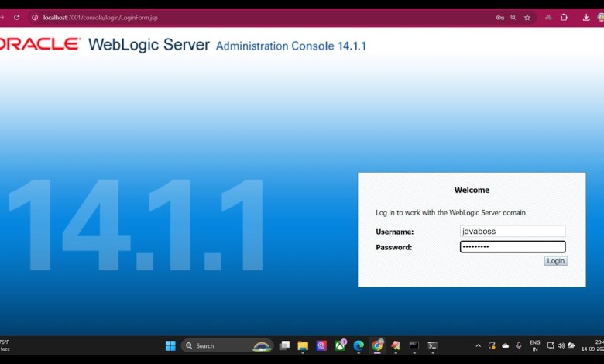Open the Xbox app in the taskbar
This screenshot has height=364, width=604.
(x=340, y=345)
